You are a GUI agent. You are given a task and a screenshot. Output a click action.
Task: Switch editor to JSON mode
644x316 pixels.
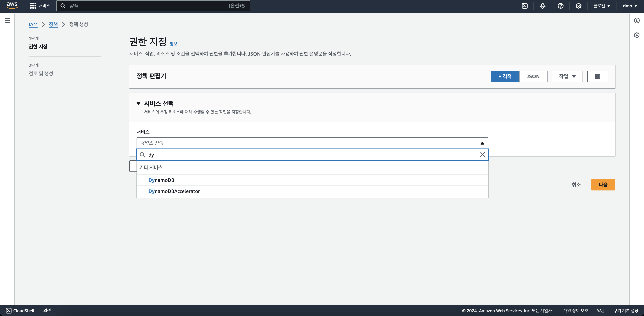[533, 76]
